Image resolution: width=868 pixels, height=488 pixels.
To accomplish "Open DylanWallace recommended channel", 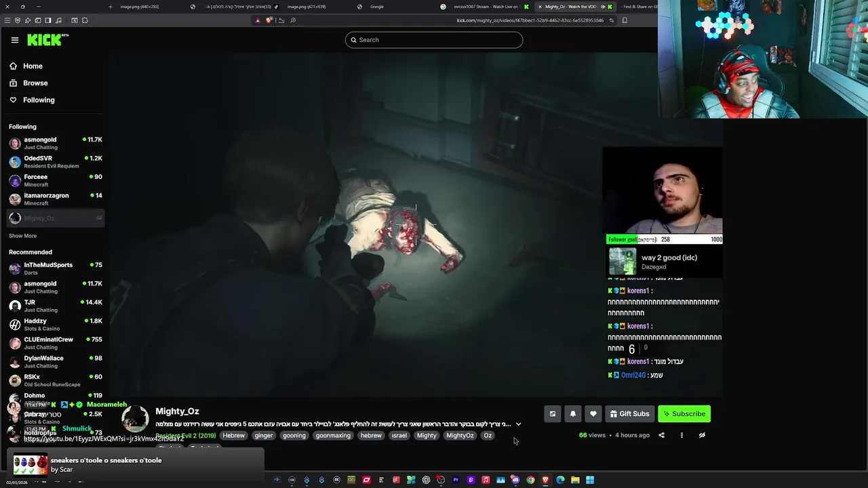I will 56,362.
